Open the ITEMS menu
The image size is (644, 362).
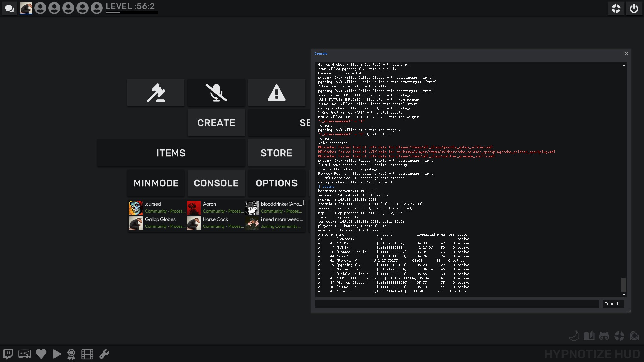point(171,153)
